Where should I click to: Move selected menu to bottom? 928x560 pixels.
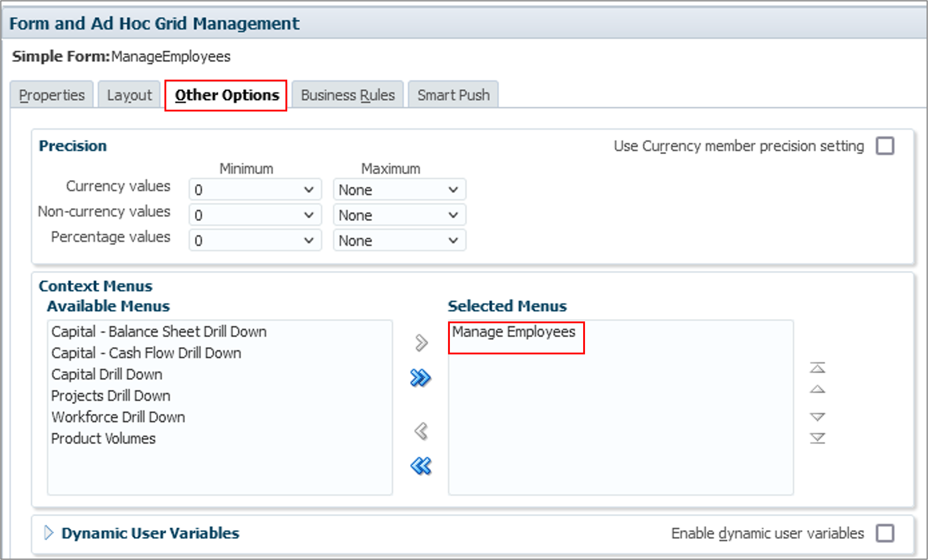(817, 438)
